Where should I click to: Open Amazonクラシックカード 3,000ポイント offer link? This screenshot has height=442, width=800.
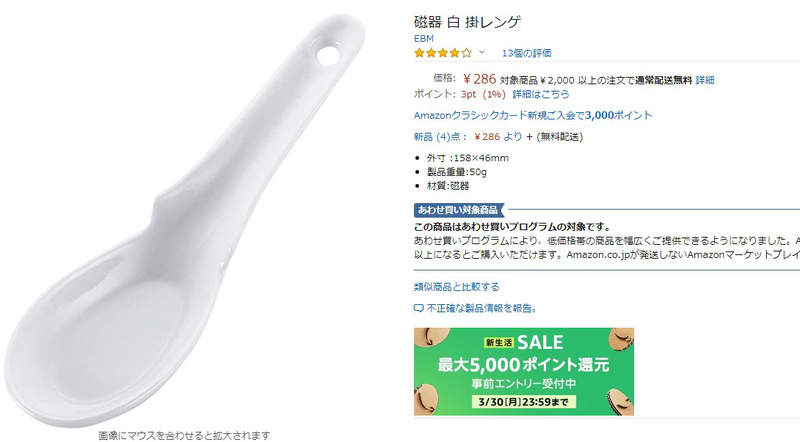click(x=533, y=115)
